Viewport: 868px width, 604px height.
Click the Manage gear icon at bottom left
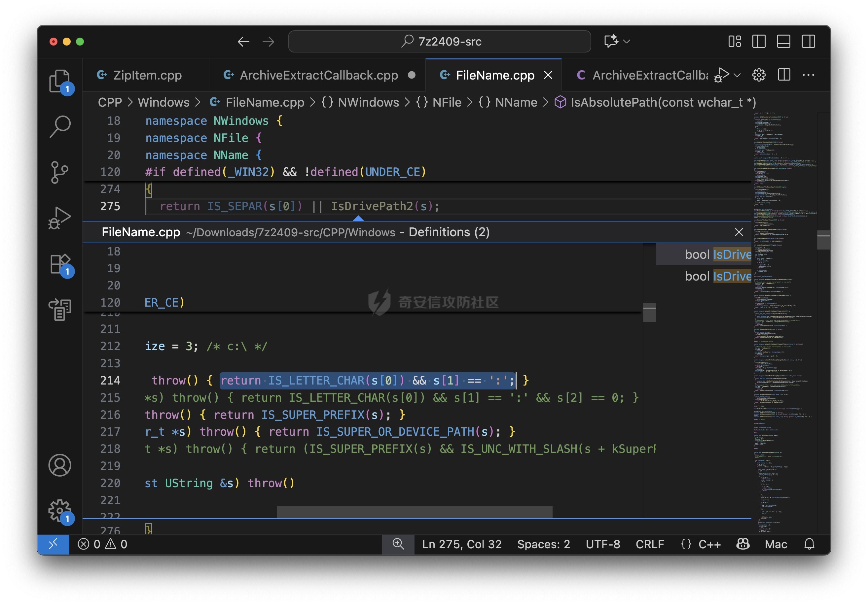pos(60,510)
